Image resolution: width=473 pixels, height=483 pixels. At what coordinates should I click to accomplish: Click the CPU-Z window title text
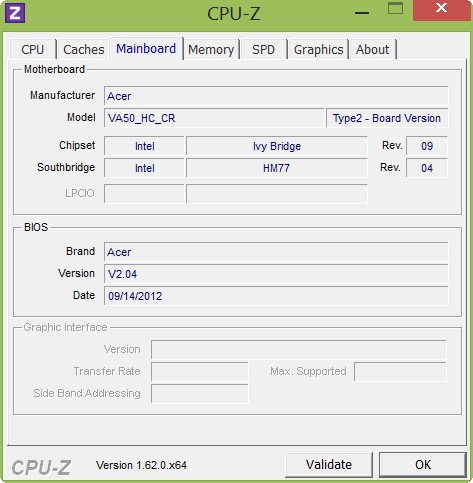coord(234,14)
